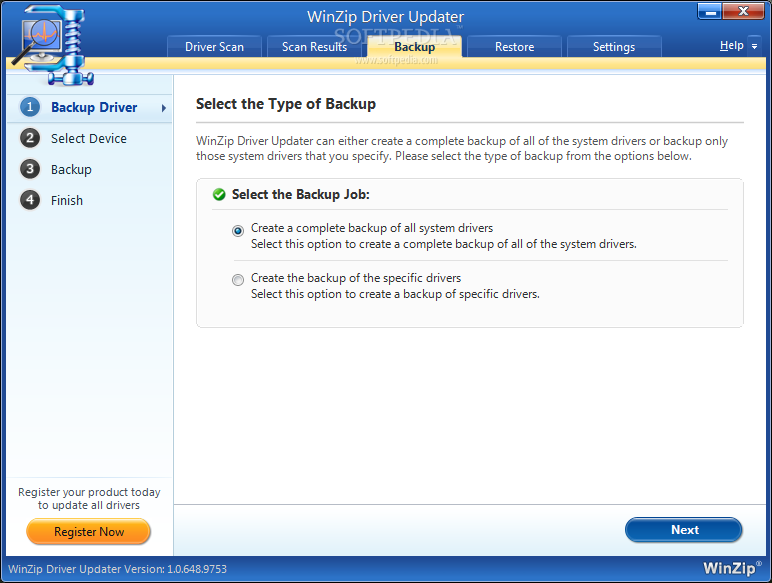The height and width of the screenshot is (583, 772).
Task: Click the WinZip brand logo in status bar
Action: tap(732, 568)
